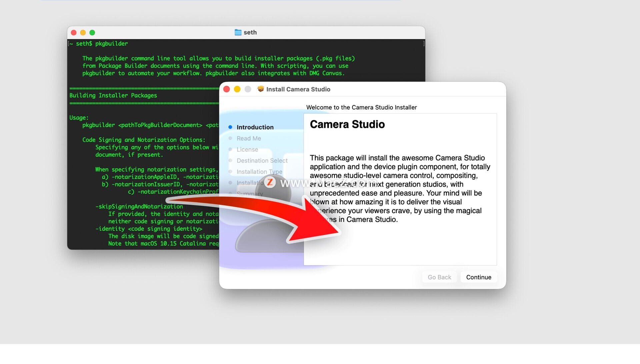Select Destination Select step in sidebar
The image size is (640, 364).
point(262,161)
